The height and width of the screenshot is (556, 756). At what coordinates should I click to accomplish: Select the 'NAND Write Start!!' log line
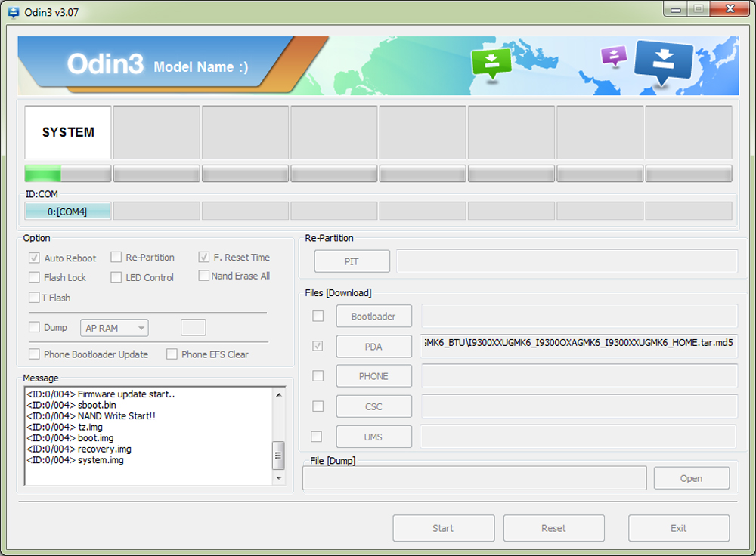click(91, 416)
